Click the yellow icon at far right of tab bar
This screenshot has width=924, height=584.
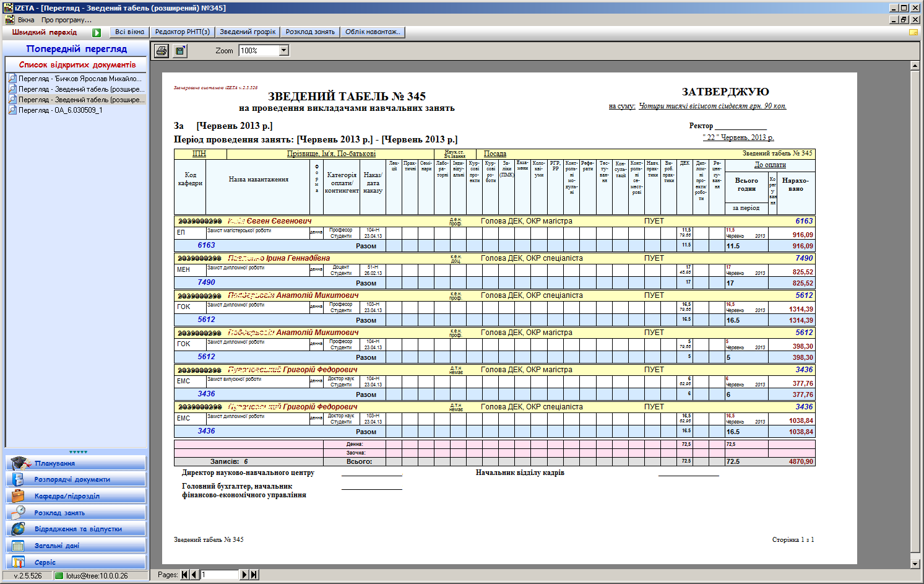click(913, 32)
